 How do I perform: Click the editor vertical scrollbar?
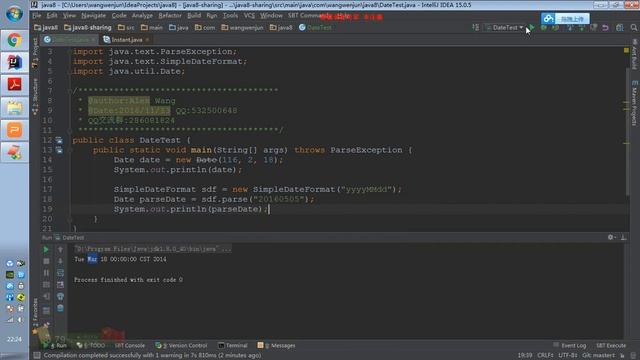[627, 131]
